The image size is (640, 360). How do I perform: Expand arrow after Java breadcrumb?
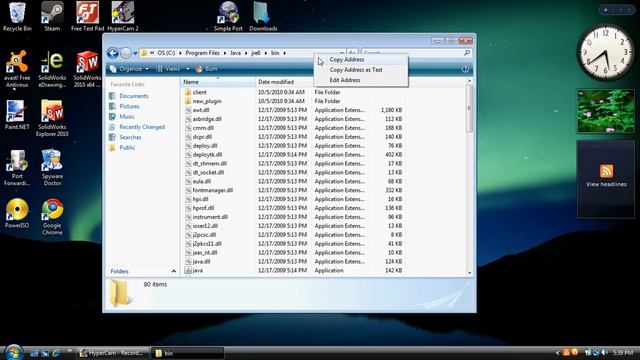click(x=246, y=53)
